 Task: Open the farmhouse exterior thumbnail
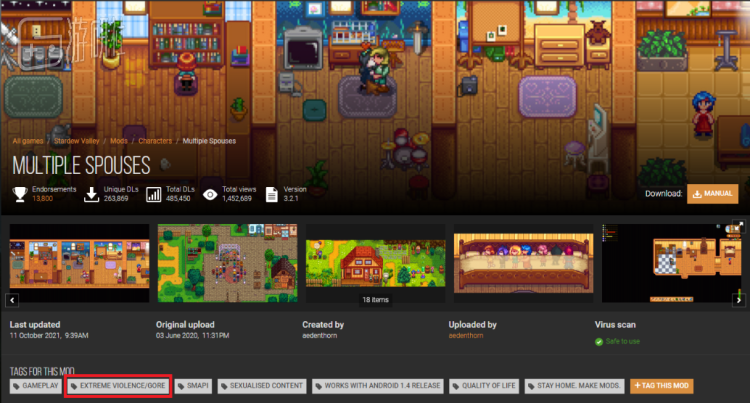pyautogui.click(x=375, y=263)
